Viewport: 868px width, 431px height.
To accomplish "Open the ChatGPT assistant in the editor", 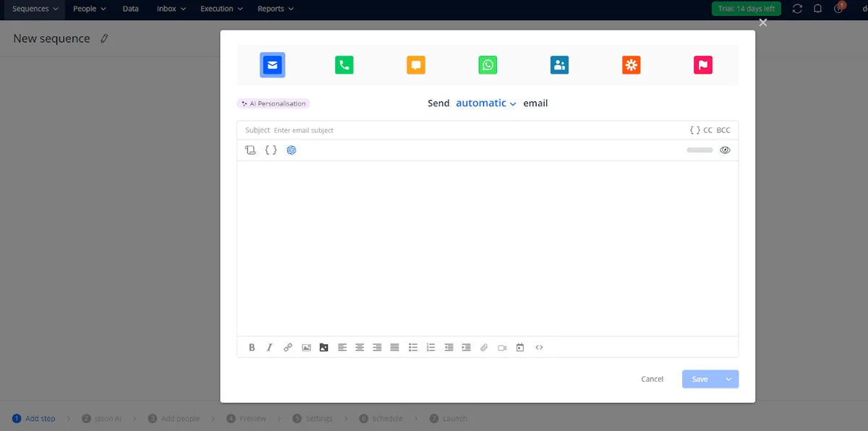I will tap(292, 150).
